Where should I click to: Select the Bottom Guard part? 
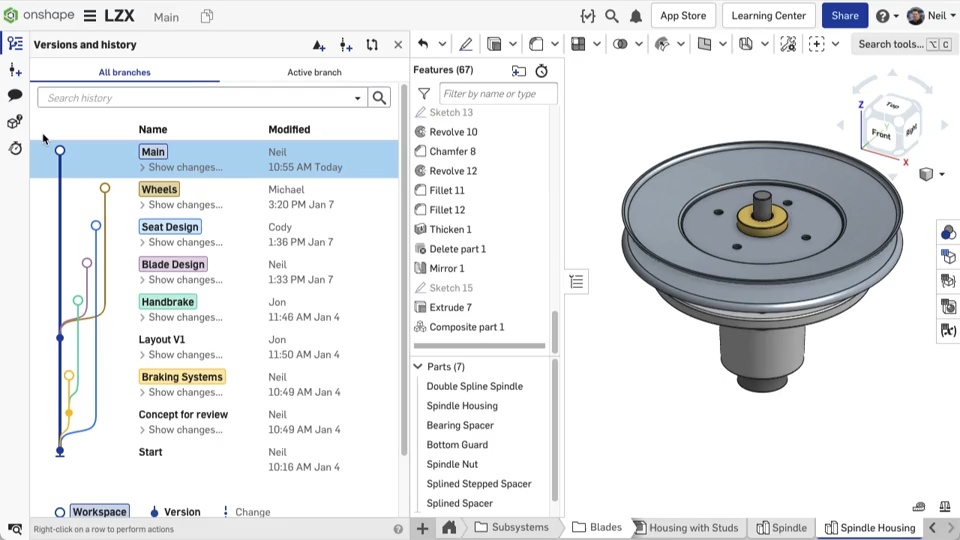coord(457,444)
